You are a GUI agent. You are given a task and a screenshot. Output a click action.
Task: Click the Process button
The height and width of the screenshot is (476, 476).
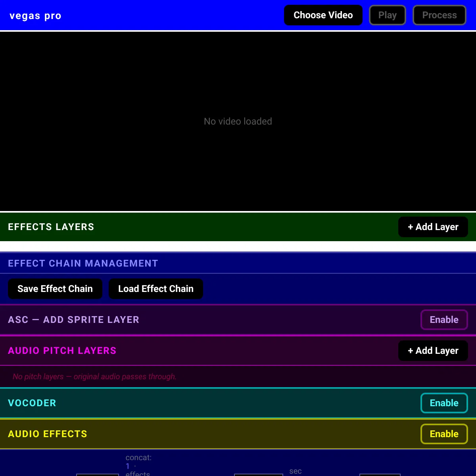tap(440, 15)
